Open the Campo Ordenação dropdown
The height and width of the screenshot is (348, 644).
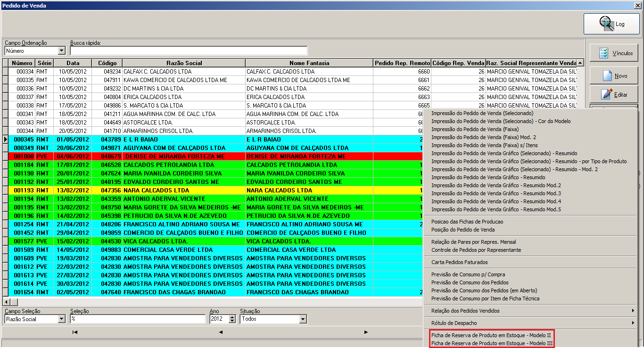pyautogui.click(x=61, y=50)
